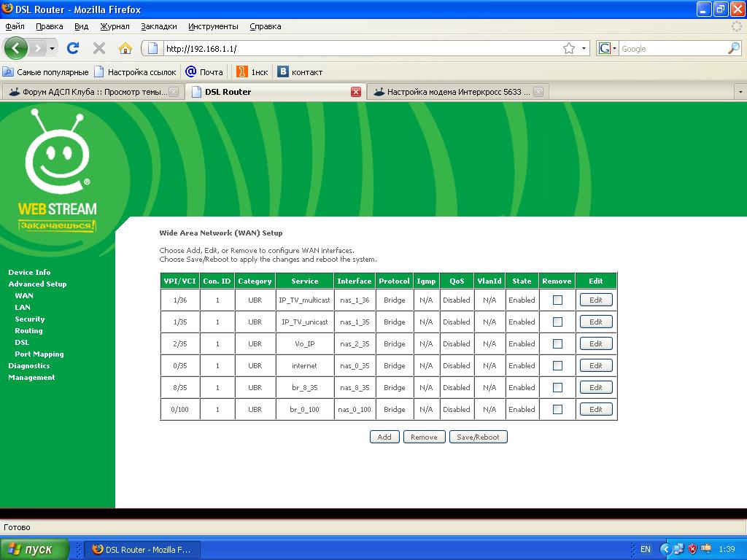
Task: Focus the Google search field
Action: tap(673, 49)
